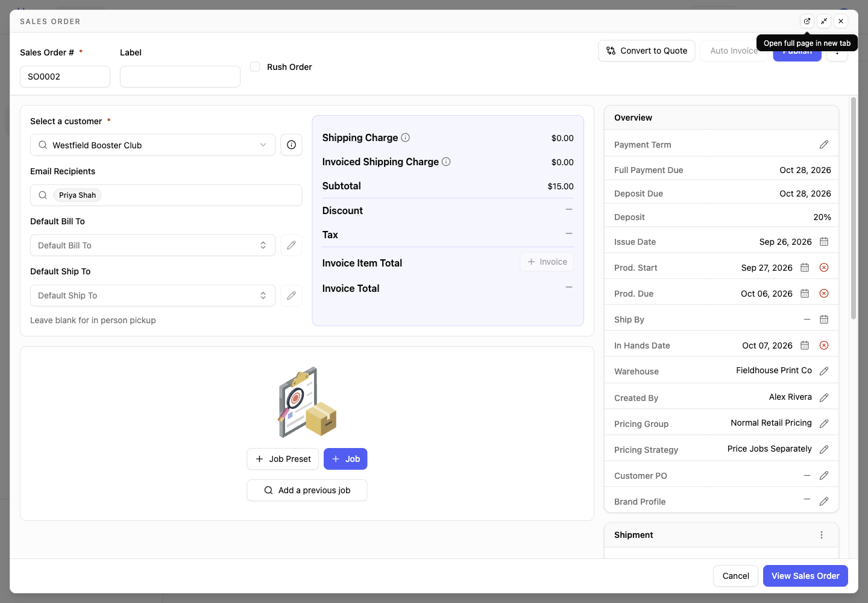This screenshot has width=868, height=603.
Task: Edit Created By pencil icon
Action: pyautogui.click(x=824, y=398)
